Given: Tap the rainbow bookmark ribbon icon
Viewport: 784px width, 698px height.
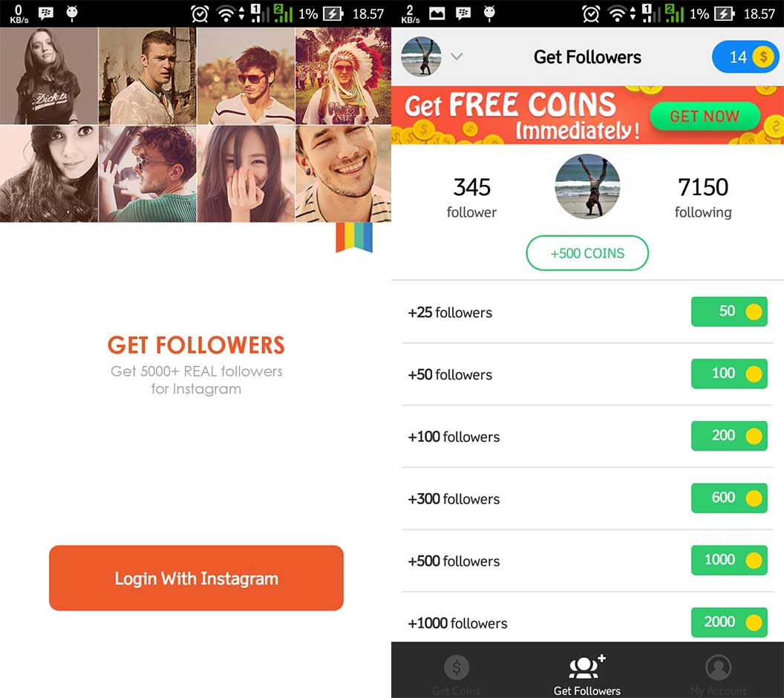Looking at the screenshot, I should [x=354, y=237].
